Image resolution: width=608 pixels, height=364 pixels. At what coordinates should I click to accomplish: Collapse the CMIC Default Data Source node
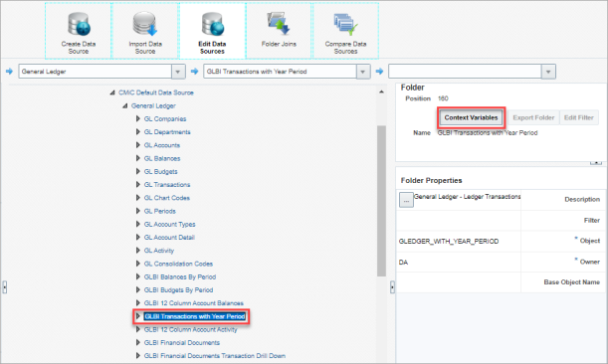(112, 92)
